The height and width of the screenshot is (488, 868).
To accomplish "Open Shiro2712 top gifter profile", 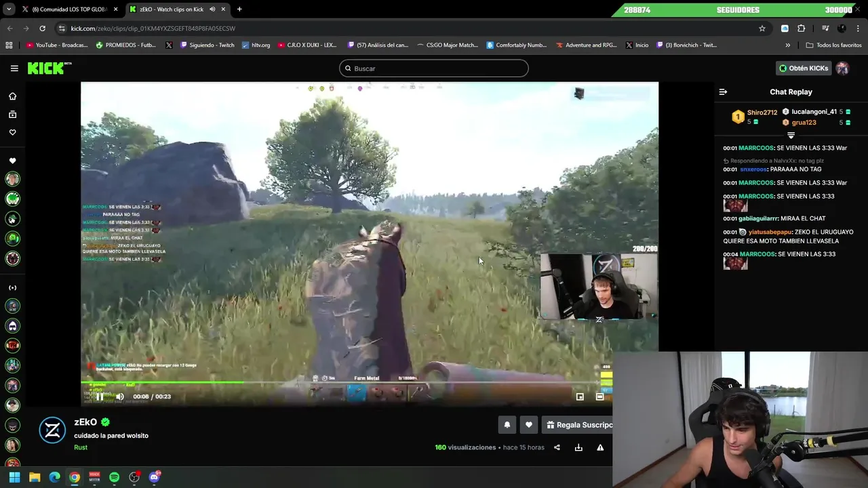I will (762, 113).
